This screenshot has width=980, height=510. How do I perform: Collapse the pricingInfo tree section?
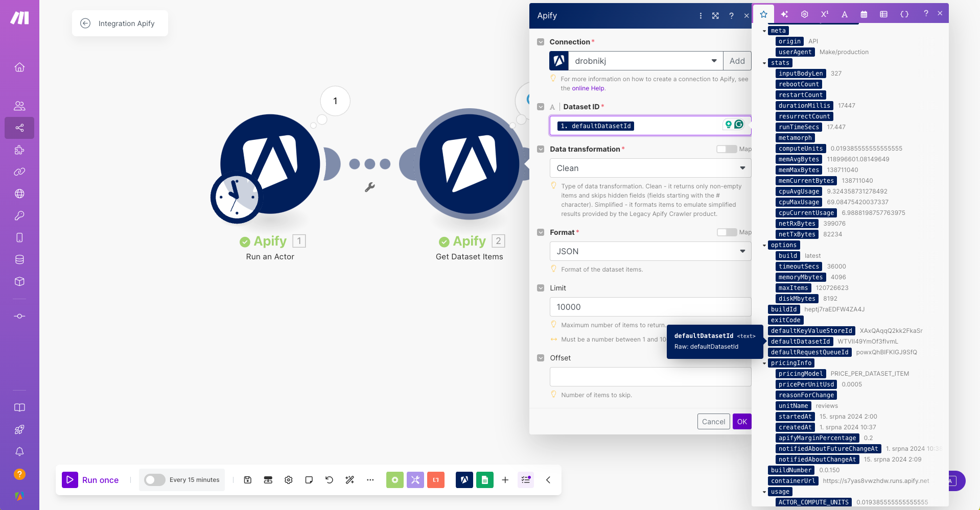[764, 363]
